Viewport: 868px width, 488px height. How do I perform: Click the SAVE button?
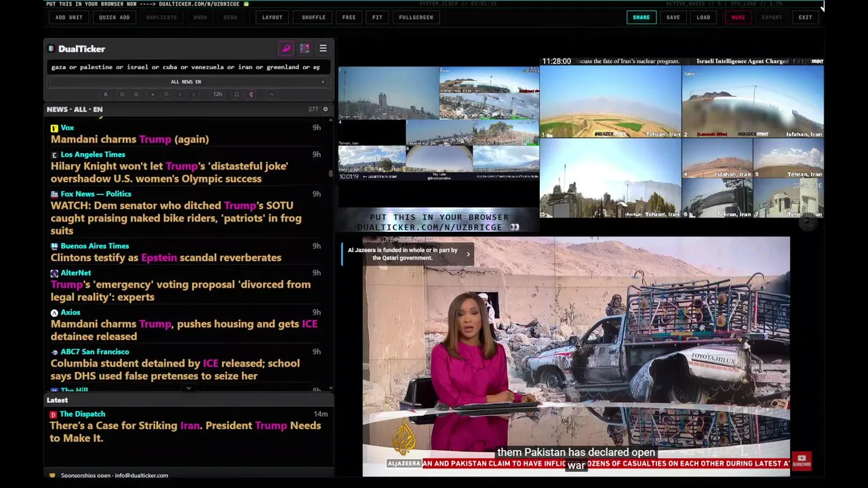click(x=673, y=18)
